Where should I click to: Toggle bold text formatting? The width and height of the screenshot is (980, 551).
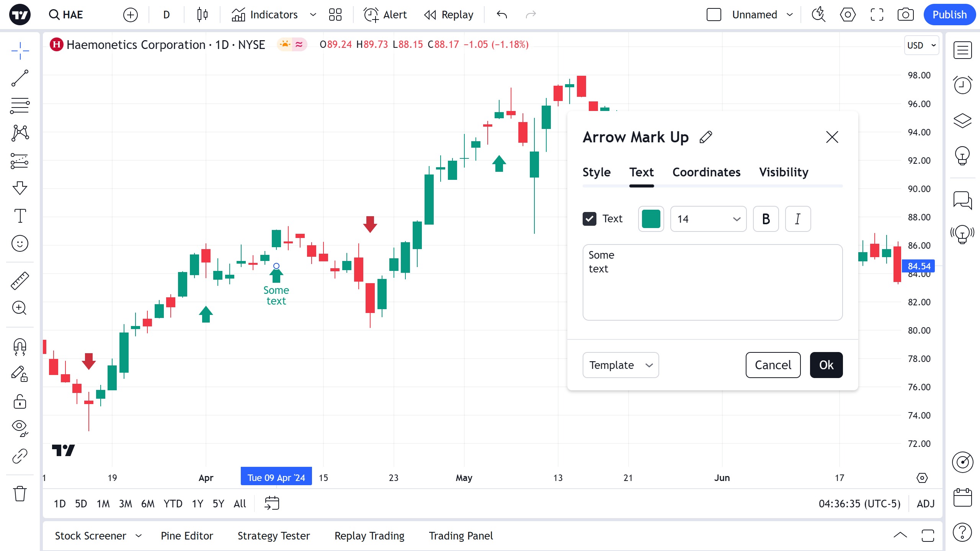coord(766,219)
